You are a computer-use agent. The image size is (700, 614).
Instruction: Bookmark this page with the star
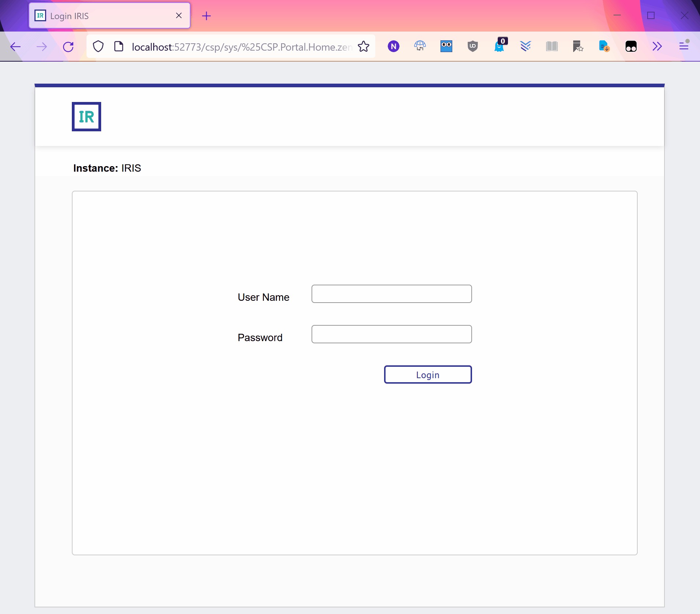click(363, 47)
